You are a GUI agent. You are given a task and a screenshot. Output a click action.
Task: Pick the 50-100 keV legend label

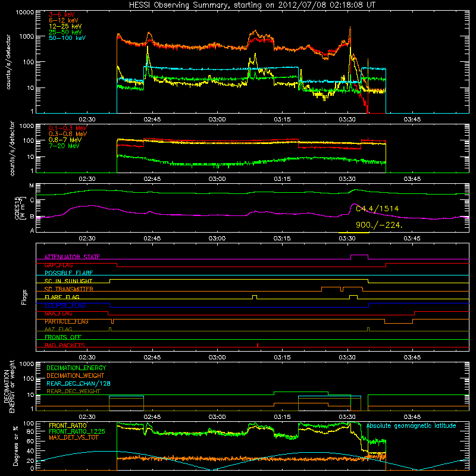(x=67, y=38)
